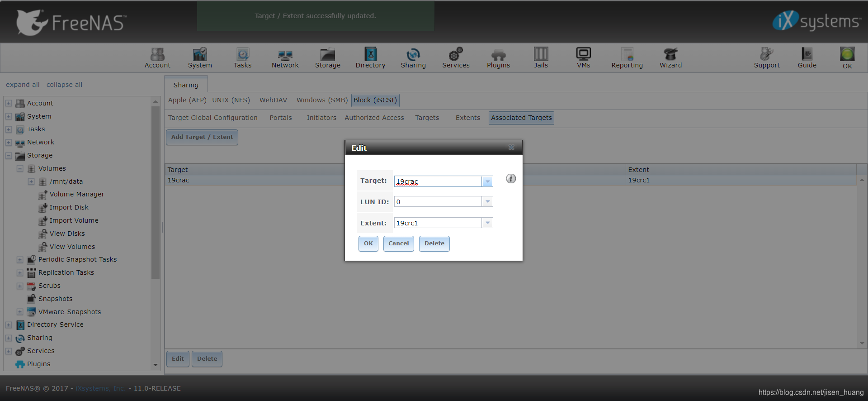Open the Storage toolbar icon
The height and width of the screenshot is (401, 868).
tap(328, 58)
